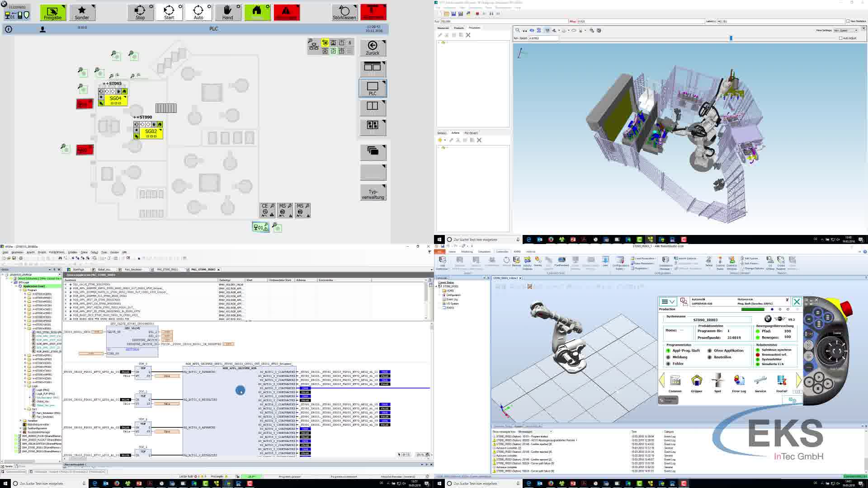Open View Settings Nav Speed dropdown

845,30
